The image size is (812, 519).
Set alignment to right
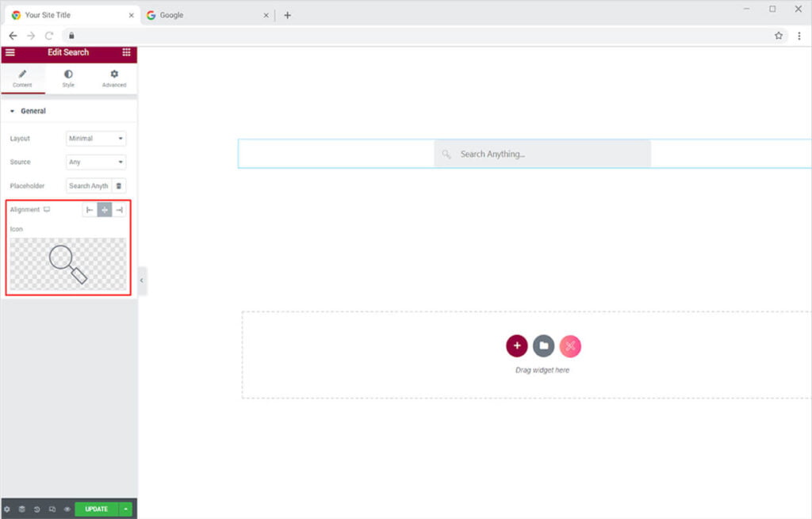(x=119, y=210)
